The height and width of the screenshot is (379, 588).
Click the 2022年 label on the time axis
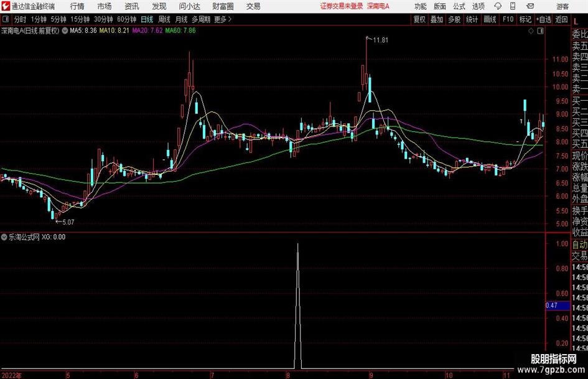pyautogui.click(x=12, y=375)
